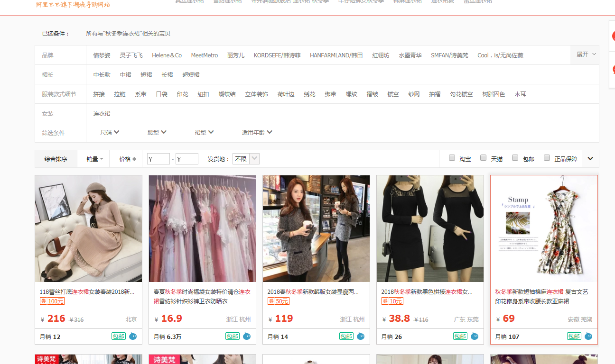Toggle the 淘宝 checkbox
Screen dimensions: 615x364
point(452,158)
